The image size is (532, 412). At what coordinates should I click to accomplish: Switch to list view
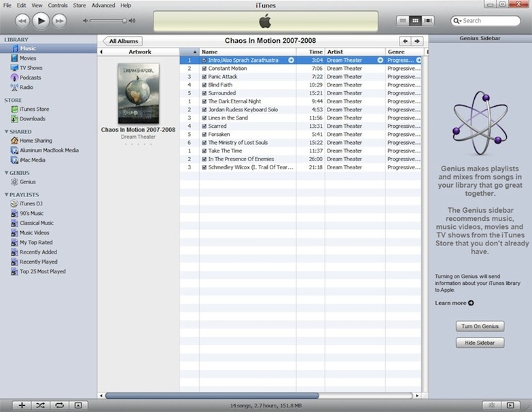403,20
